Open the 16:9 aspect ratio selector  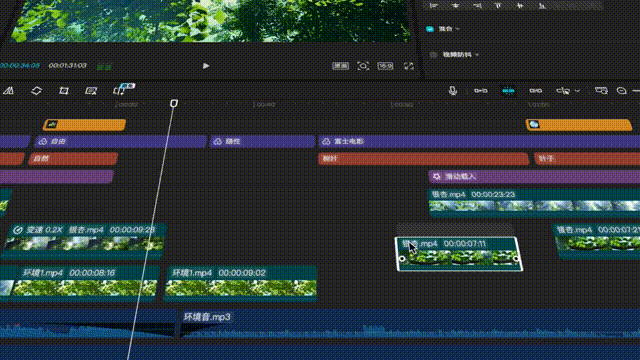click(385, 66)
